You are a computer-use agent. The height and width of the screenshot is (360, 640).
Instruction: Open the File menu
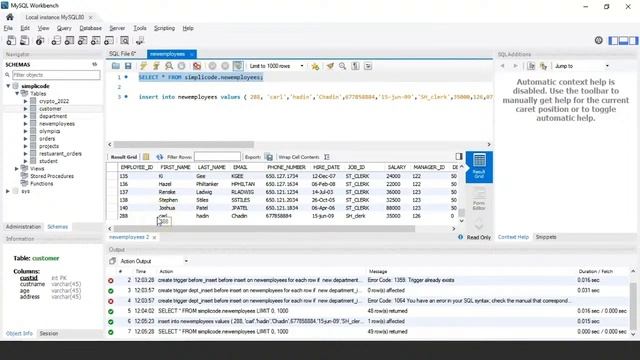point(8,28)
